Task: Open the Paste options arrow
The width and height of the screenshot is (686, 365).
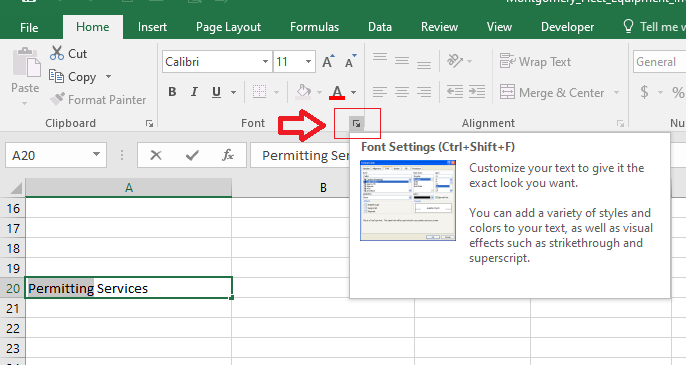Action: coord(25,103)
